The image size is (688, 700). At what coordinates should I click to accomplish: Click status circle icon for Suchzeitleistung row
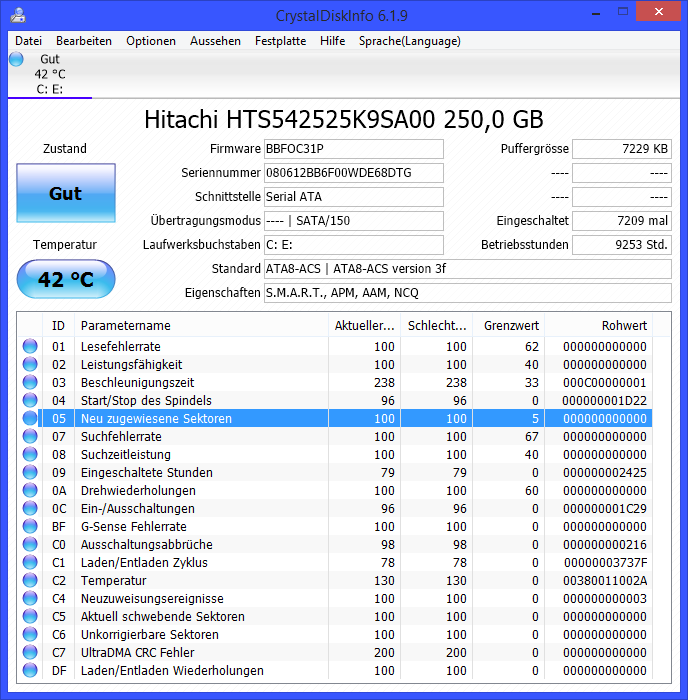[x=30, y=454]
